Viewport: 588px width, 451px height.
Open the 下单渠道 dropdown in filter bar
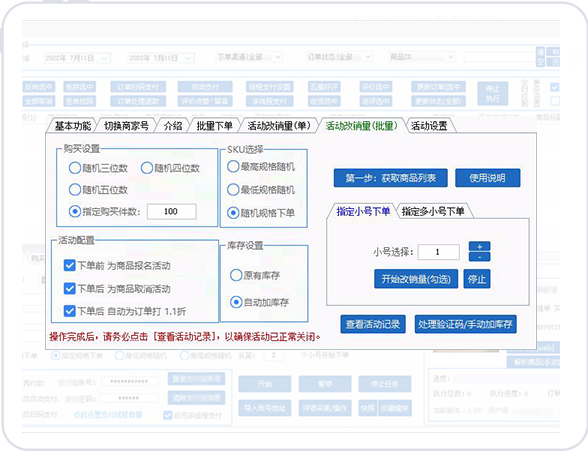pyautogui.click(x=249, y=57)
